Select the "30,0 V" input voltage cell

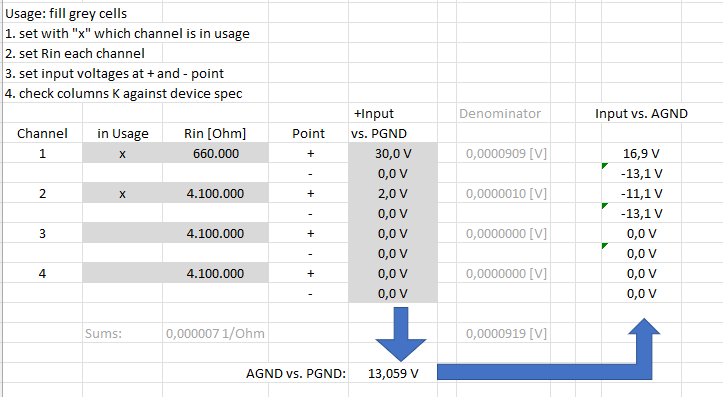click(393, 154)
